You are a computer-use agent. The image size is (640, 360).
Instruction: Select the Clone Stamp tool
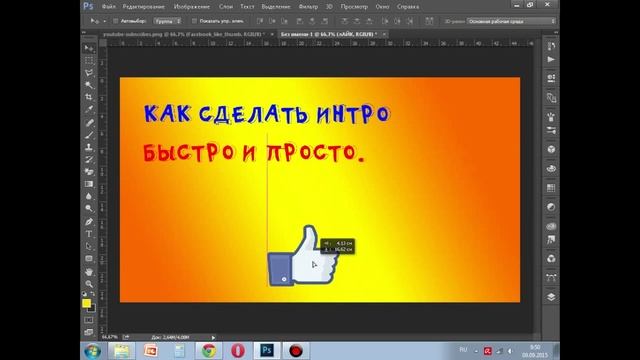89,147
